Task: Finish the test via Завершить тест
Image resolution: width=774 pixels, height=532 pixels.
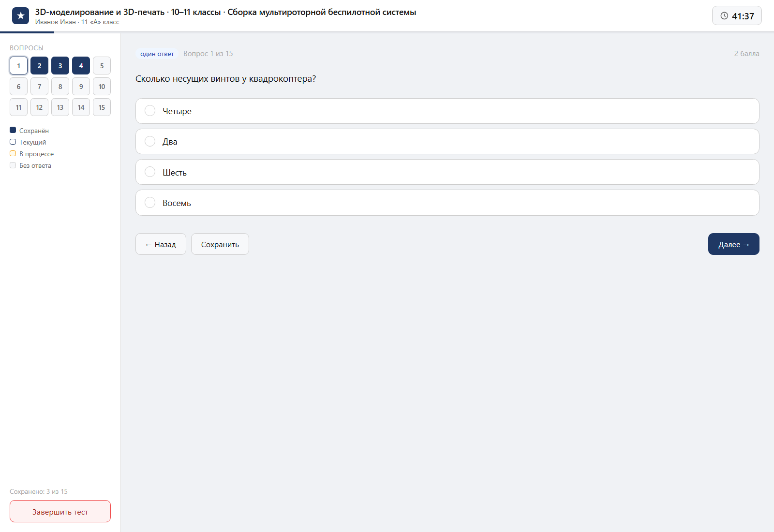Action: [x=60, y=511]
